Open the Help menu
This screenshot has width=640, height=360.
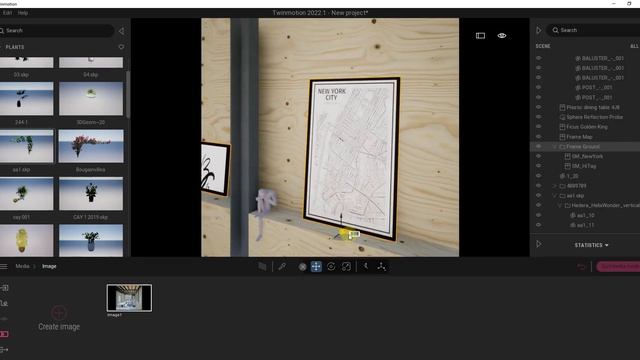click(23, 13)
